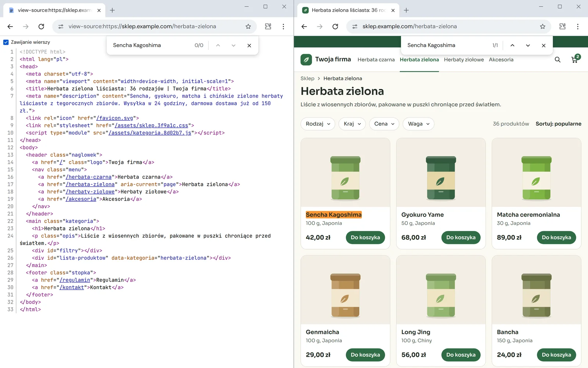This screenshot has width=588, height=368.
Task: Next find result in view-source find bar
Action: pos(233,45)
